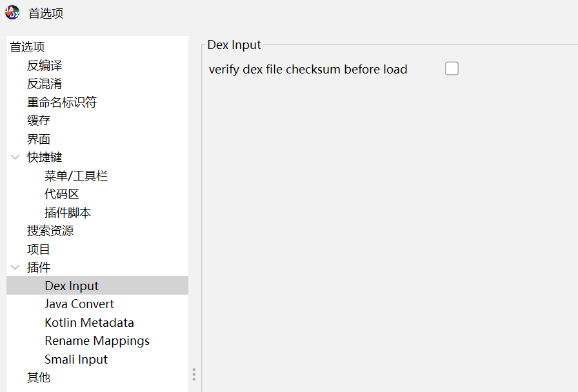Click the JADX app icon in title bar
The width and height of the screenshot is (578, 392).
[x=12, y=13]
